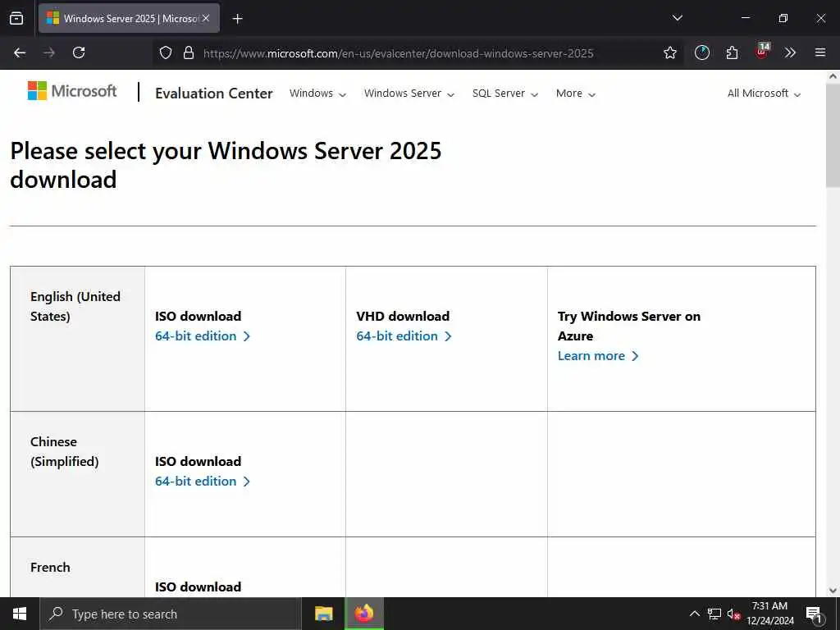Click the muted volume icon in tray

[x=733, y=614]
